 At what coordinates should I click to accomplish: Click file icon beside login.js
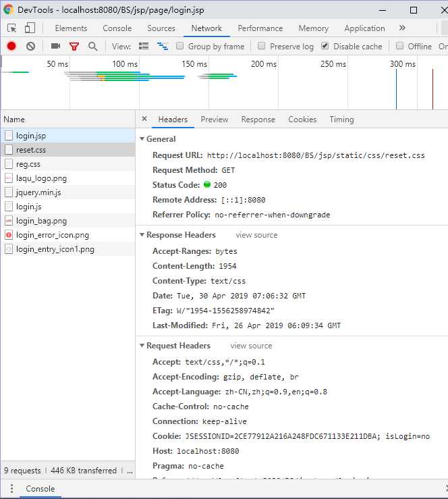(x=9, y=207)
